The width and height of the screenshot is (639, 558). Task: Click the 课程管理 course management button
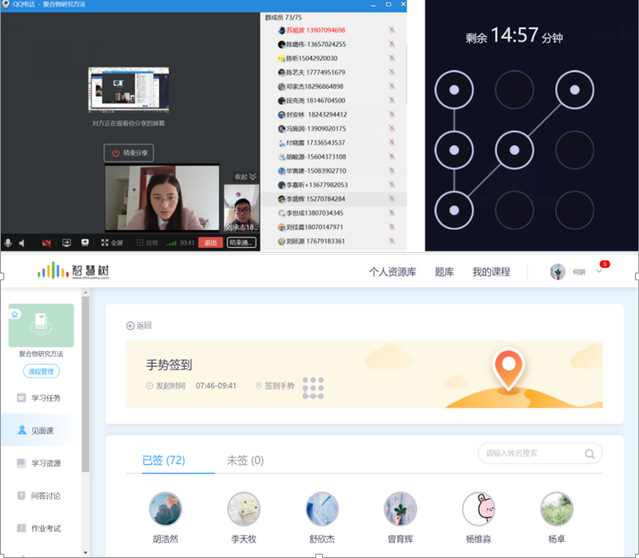(40, 371)
